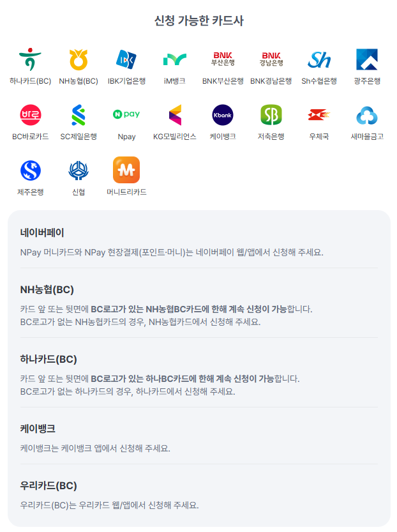Select the KG모빌리언스 logo icon
The width and height of the screenshot is (397, 532).
176,115
